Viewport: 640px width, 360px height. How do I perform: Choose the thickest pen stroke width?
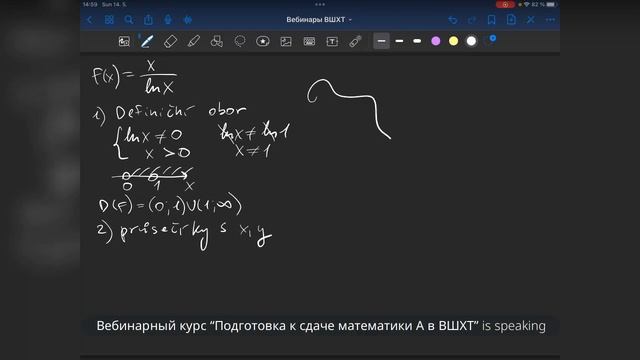417,41
